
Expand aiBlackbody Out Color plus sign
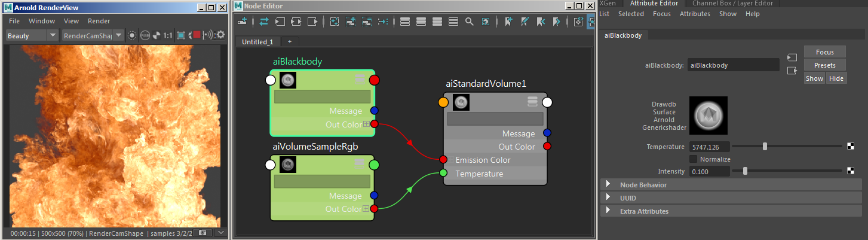click(x=366, y=124)
